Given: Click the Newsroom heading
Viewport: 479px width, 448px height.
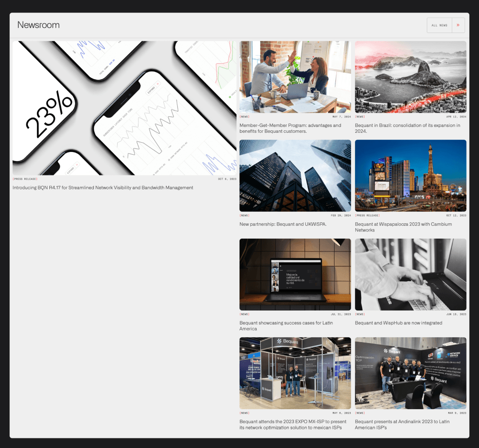Looking at the screenshot, I should [x=38, y=25].
